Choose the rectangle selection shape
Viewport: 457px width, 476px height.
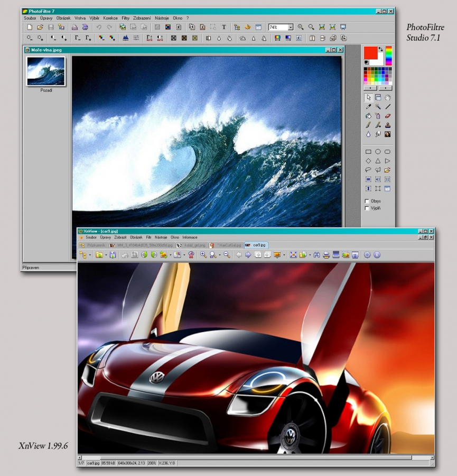368,152
